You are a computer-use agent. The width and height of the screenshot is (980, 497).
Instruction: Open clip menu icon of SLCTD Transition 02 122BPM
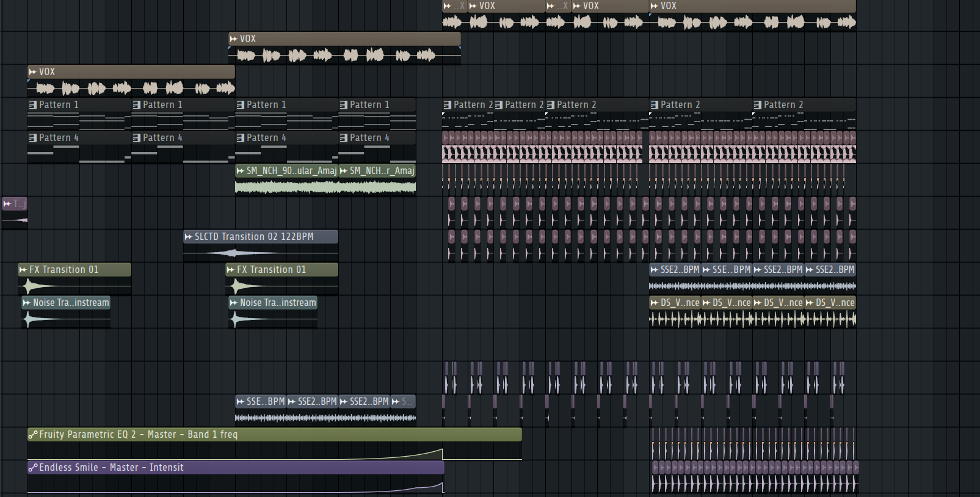(189, 237)
